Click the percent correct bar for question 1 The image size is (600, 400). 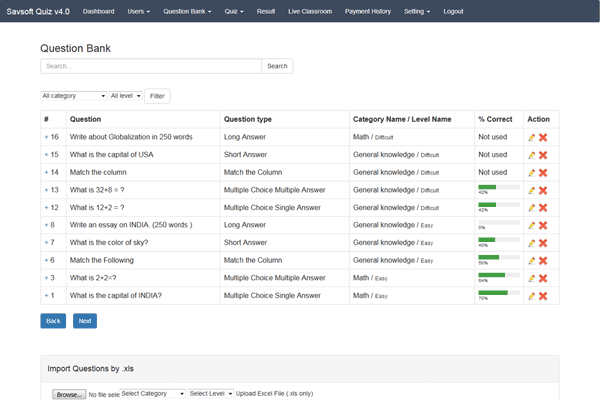[498, 293]
